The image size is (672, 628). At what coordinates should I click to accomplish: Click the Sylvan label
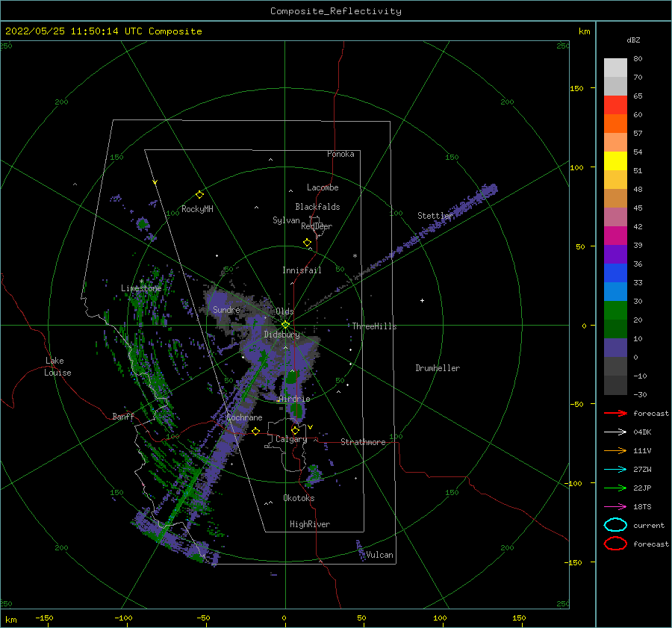click(x=286, y=220)
